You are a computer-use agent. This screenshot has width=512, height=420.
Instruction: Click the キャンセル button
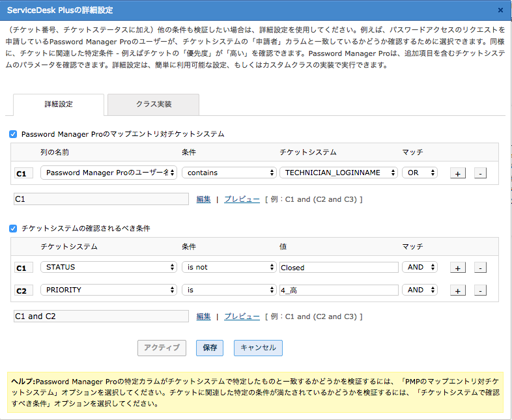point(258,348)
